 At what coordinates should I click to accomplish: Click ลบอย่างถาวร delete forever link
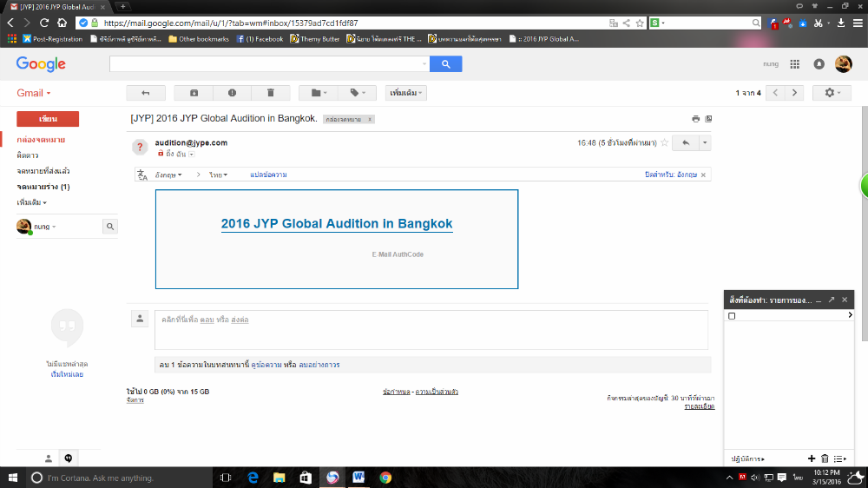[x=319, y=365]
